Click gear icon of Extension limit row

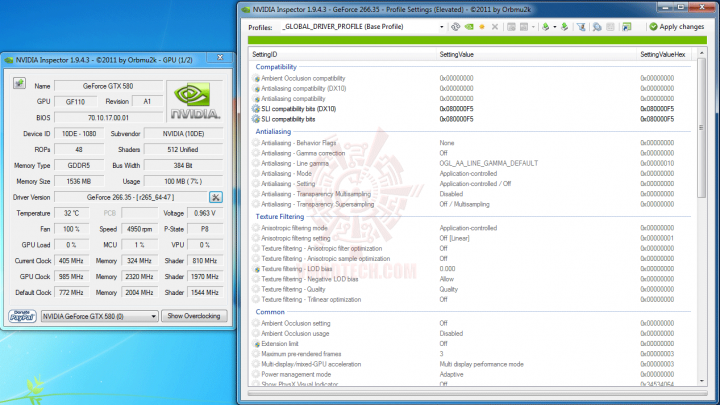click(x=256, y=343)
